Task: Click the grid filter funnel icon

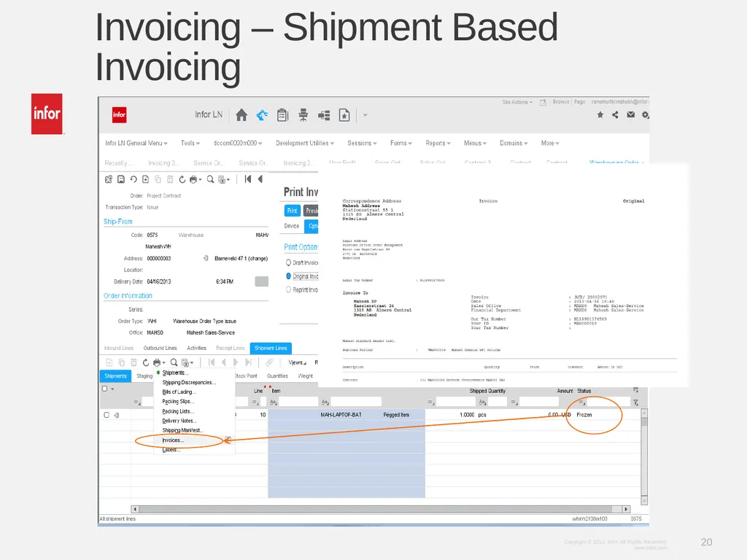Action: click(x=635, y=402)
